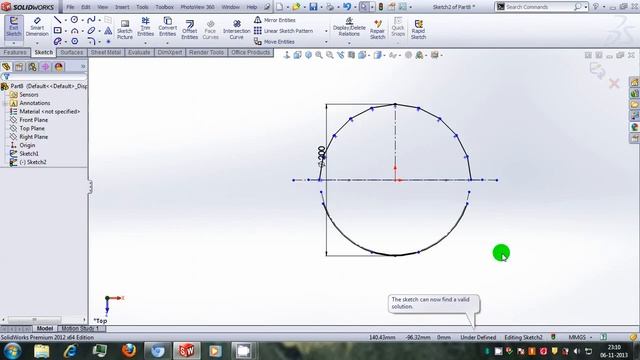Activate the Convert Entities tool
Image resolution: width=640 pixels, height=360 pixels.
tap(167, 27)
